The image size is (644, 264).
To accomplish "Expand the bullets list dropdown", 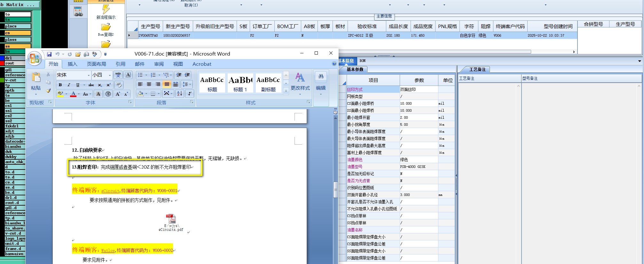I will [146, 75].
